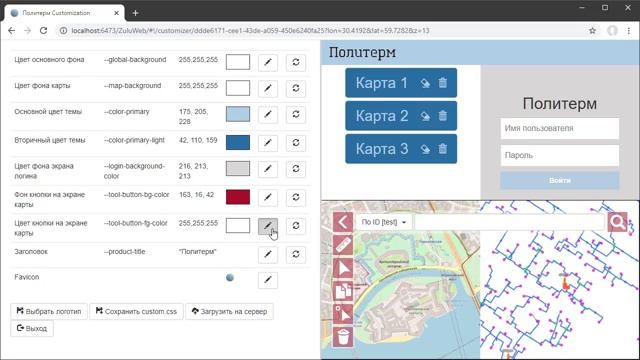
Task: Click the trash bin map tool
Action: click(x=343, y=337)
